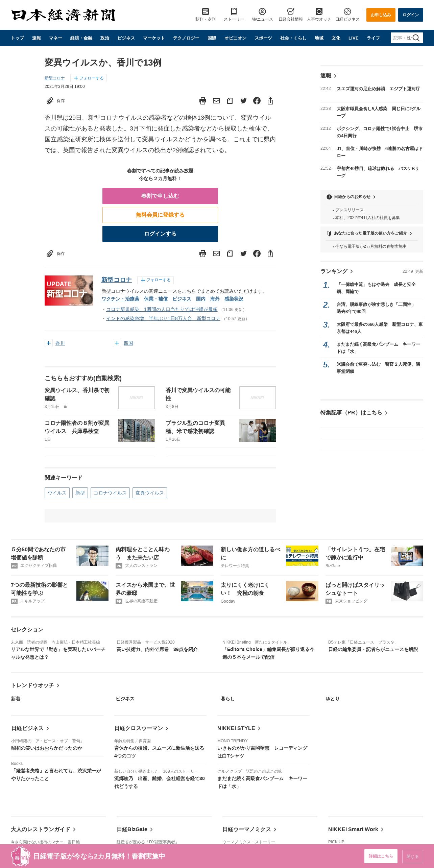Follow 新型コロナ in the UPDATE box

click(x=155, y=280)
